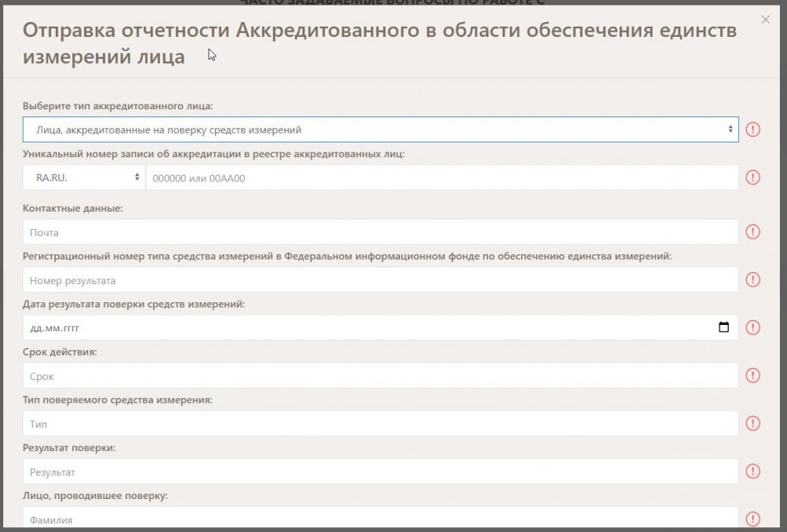Open the accredited person type dropdown

click(380, 130)
